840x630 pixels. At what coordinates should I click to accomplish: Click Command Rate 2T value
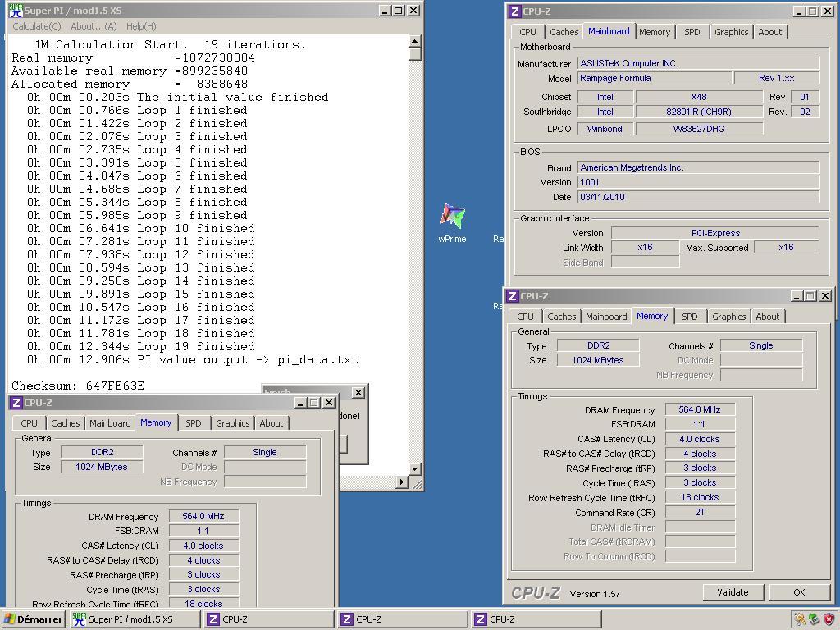click(x=700, y=512)
